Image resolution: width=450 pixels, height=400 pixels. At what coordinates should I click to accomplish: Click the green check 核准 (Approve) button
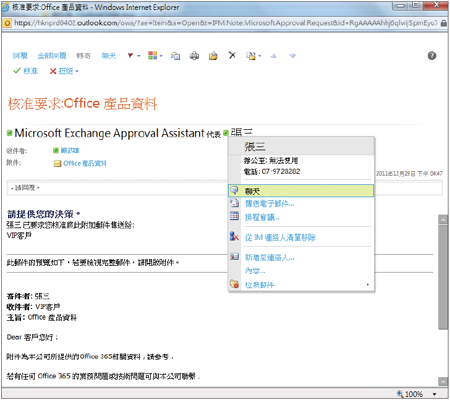click(x=26, y=71)
